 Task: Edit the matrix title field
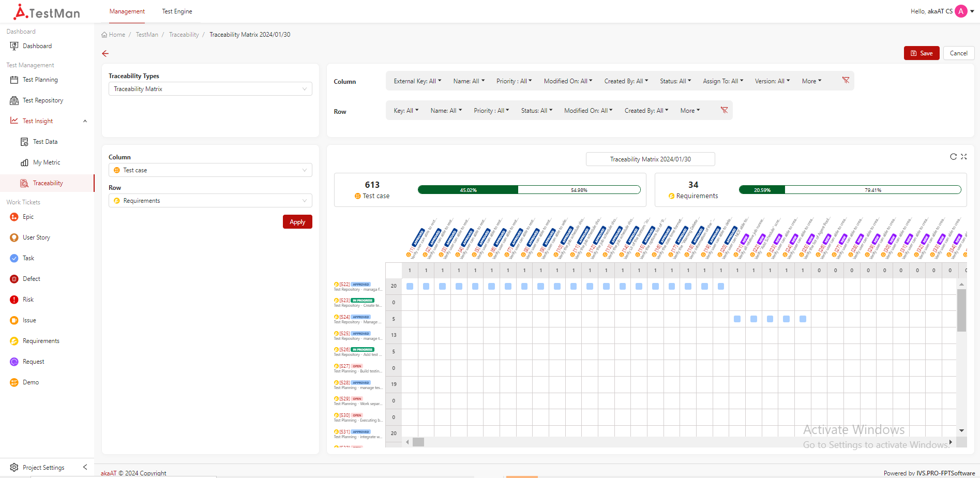(651, 159)
